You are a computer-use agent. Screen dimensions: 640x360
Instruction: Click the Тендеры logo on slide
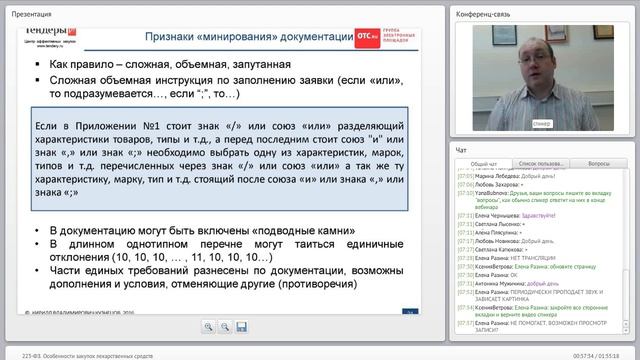point(50,38)
